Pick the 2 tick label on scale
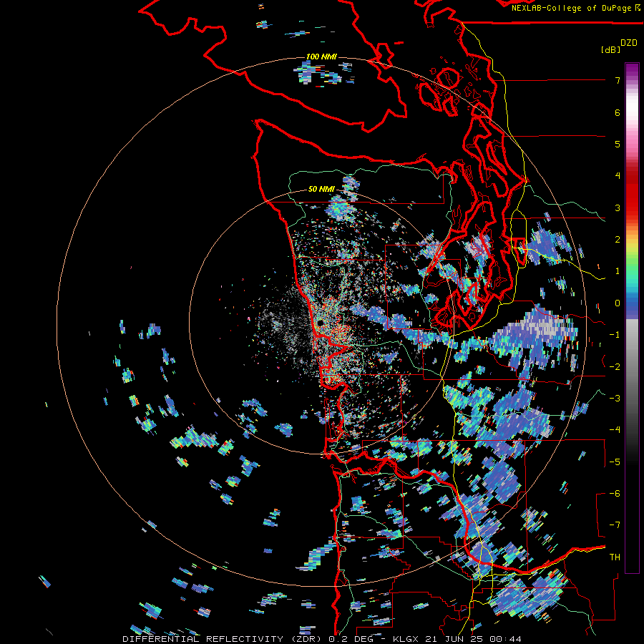This screenshot has width=644, height=644. [618, 240]
